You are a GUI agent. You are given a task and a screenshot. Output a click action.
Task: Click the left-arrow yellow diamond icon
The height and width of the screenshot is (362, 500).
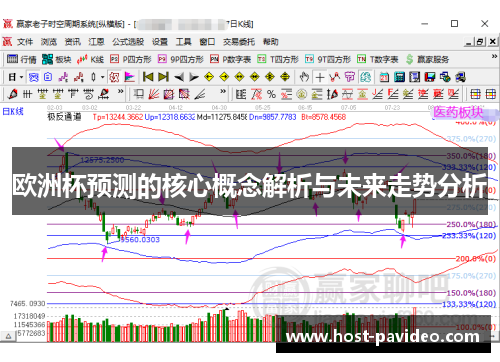(x=209, y=77)
